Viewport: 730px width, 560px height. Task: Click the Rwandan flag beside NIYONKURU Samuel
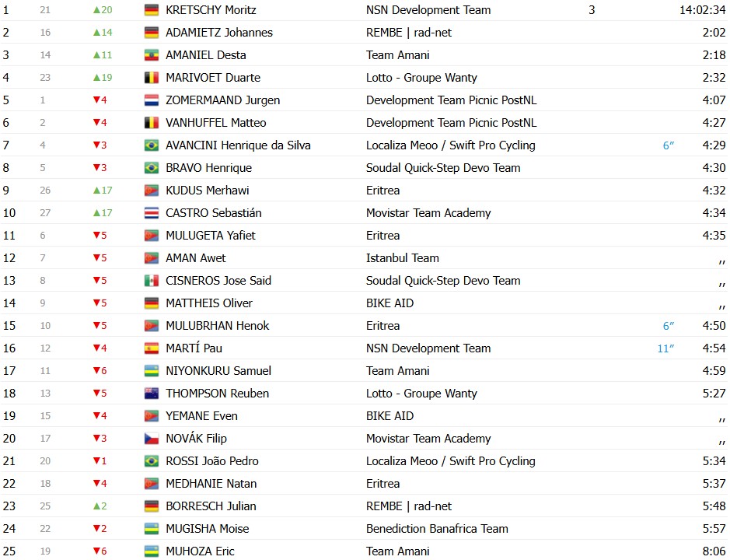(152, 371)
